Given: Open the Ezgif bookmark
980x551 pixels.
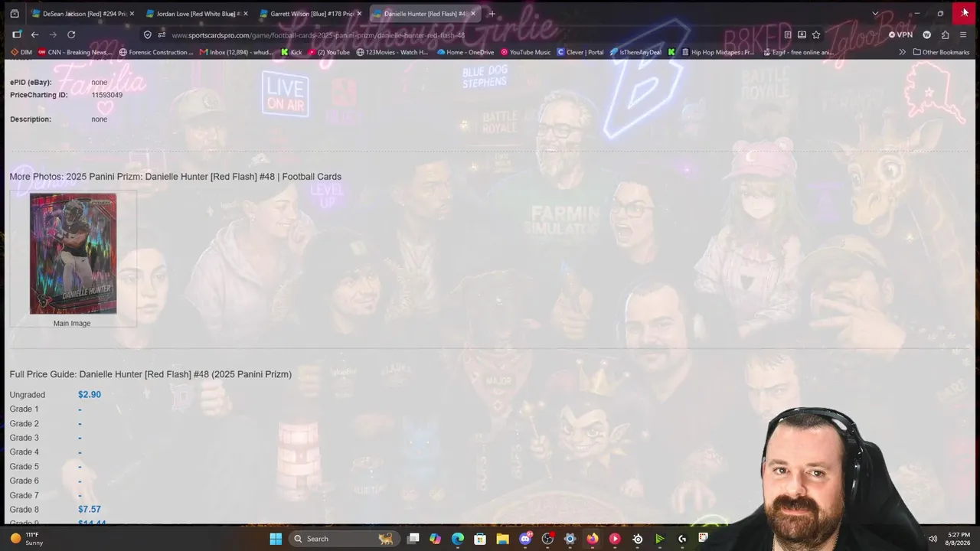Looking at the screenshot, I should (x=797, y=52).
